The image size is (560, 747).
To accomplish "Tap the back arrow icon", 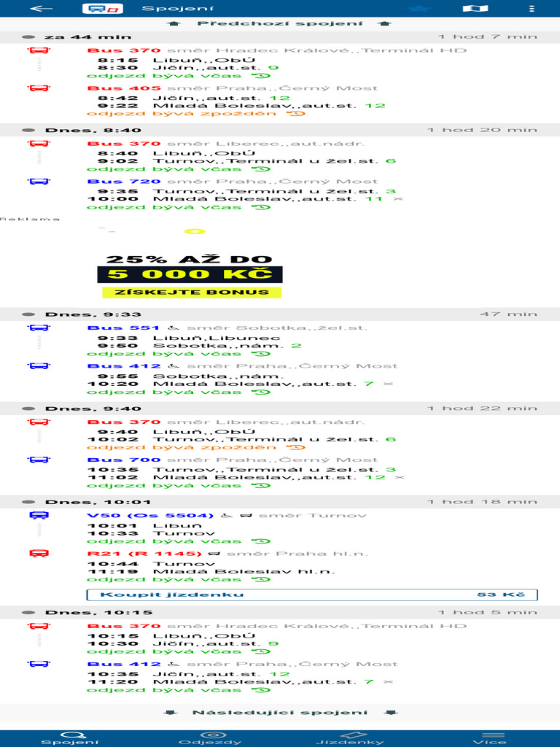I will (41, 8).
